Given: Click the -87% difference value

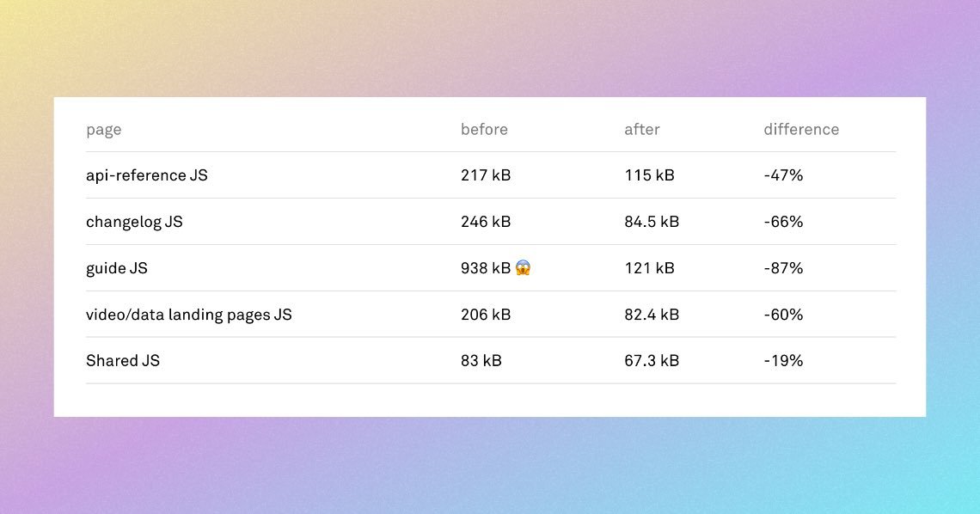Looking at the screenshot, I should [784, 268].
